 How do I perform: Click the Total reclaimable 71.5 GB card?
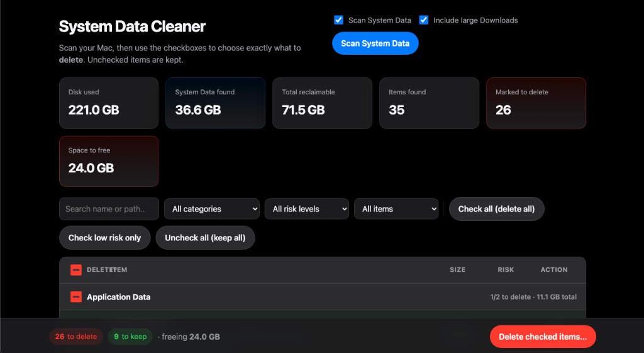pyautogui.click(x=323, y=103)
